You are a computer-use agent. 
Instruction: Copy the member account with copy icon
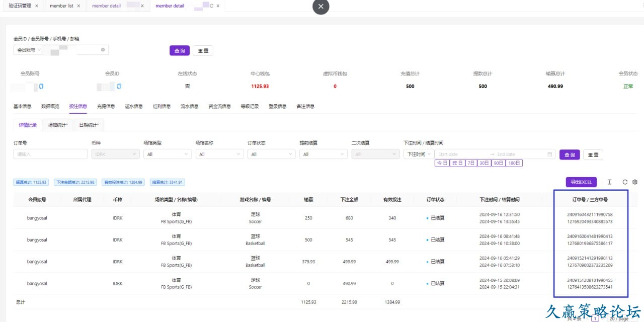click(41, 87)
